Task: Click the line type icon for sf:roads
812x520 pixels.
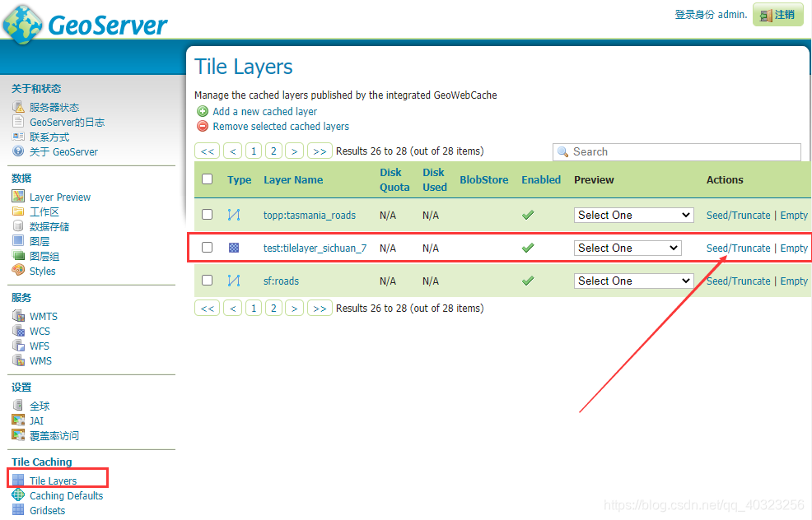Action: coord(234,281)
